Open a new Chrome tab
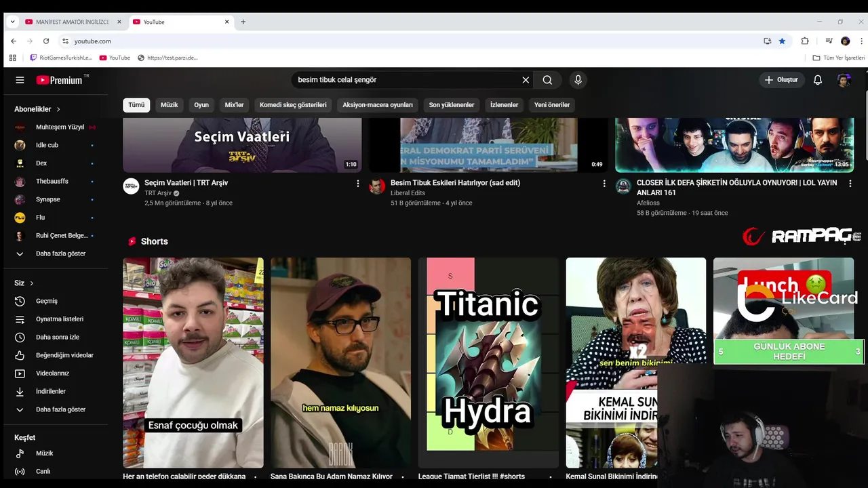This screenshot has width=868, height=488. click(243, 22)
